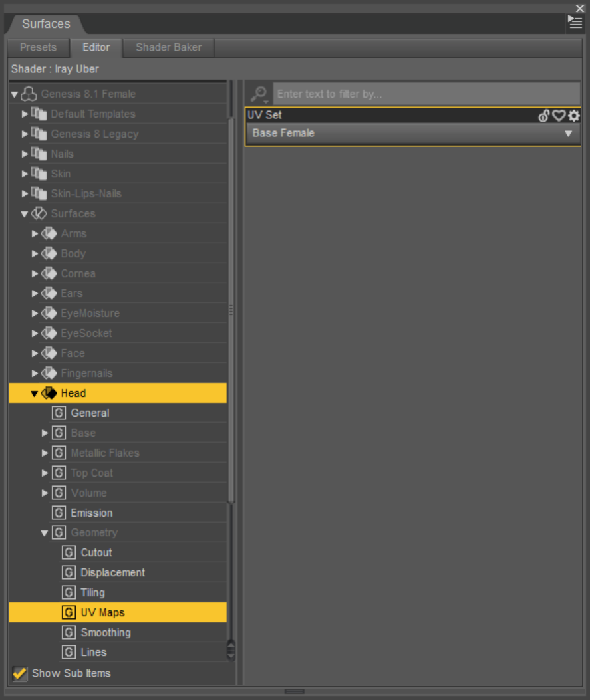Click the G icon beside UV Maps

click(69, 612)
